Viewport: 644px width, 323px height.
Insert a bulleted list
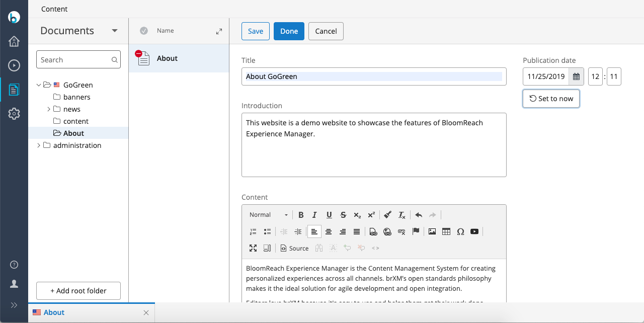(267, 231)
